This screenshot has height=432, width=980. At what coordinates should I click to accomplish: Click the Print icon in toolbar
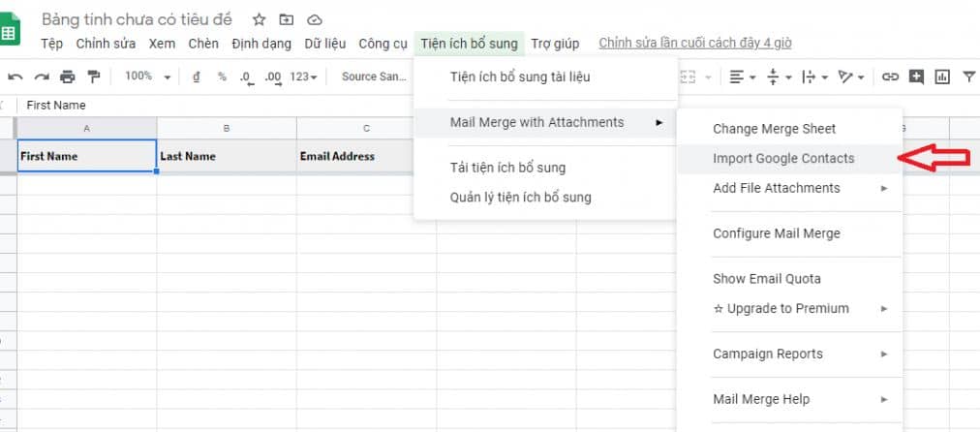point(68,77)
